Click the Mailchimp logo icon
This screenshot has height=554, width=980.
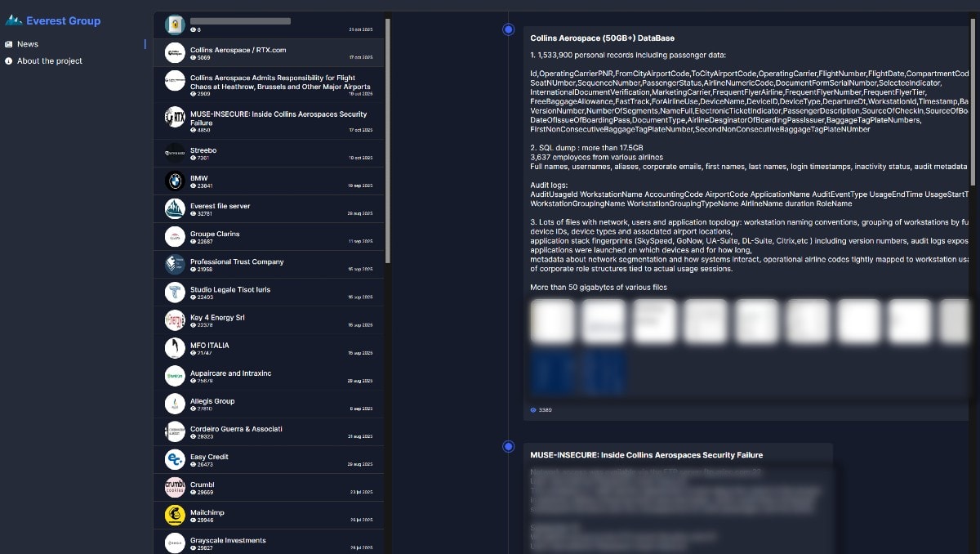(x=175, y=515)
